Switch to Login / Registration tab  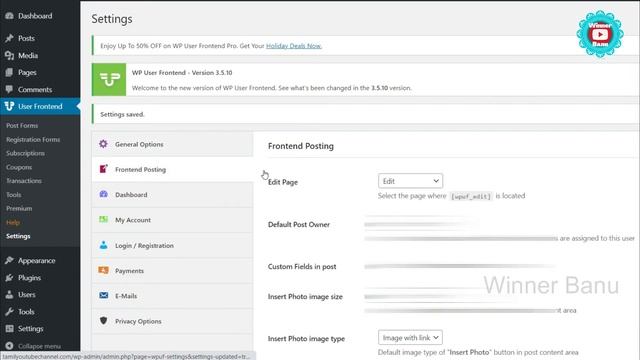[x=172, y=245]
